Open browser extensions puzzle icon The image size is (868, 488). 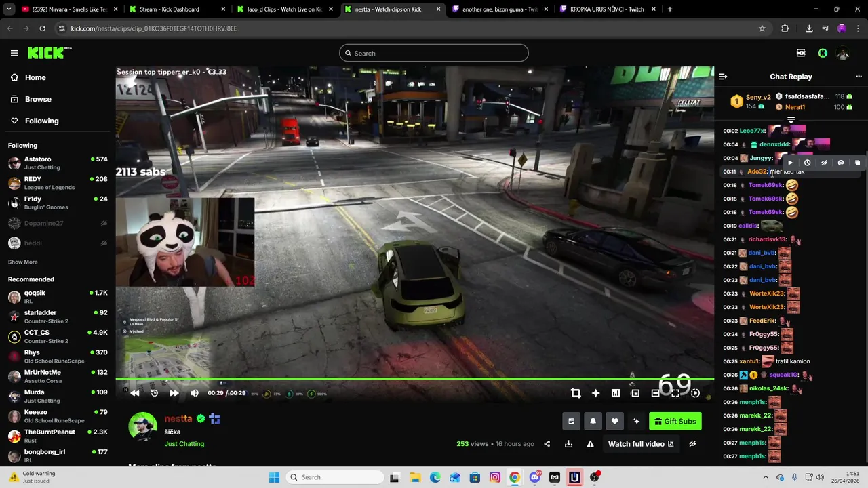click(785, 28)
